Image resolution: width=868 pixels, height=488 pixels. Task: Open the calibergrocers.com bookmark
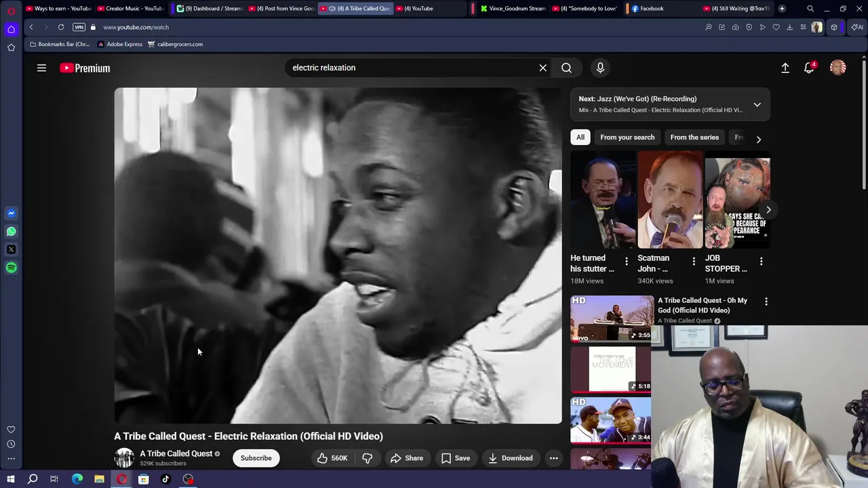coord(175,44)
